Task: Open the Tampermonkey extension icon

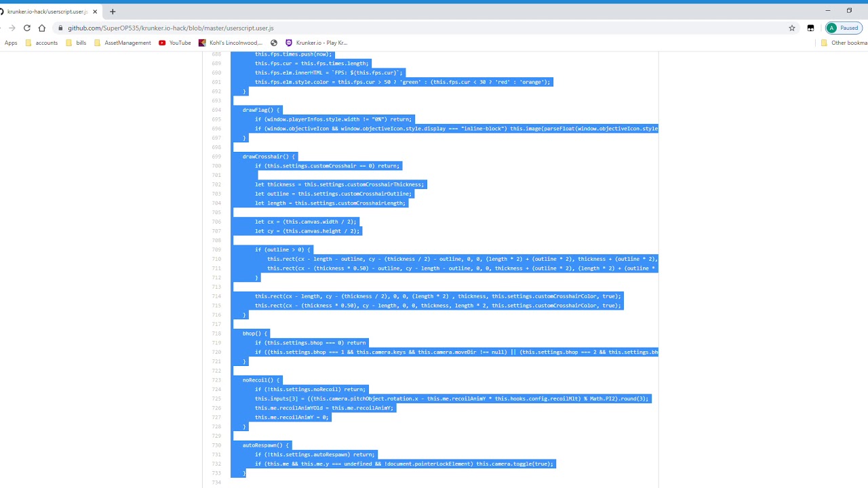Action: tap(810, 28)
